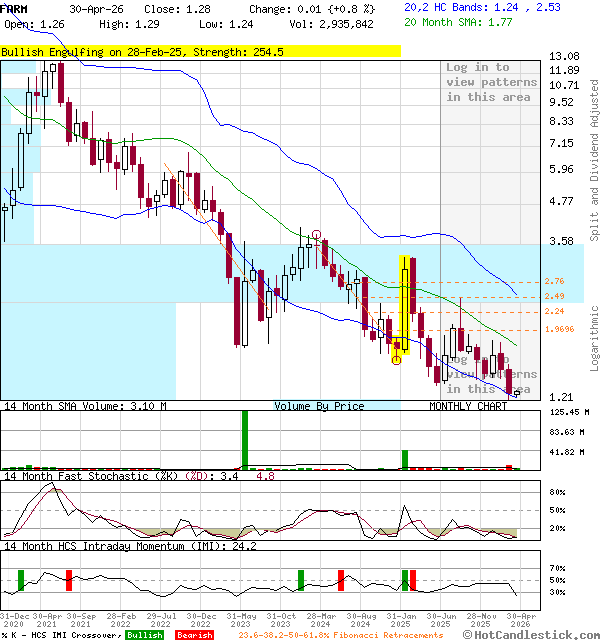Click the Bearish legend label

coord(195,635)
